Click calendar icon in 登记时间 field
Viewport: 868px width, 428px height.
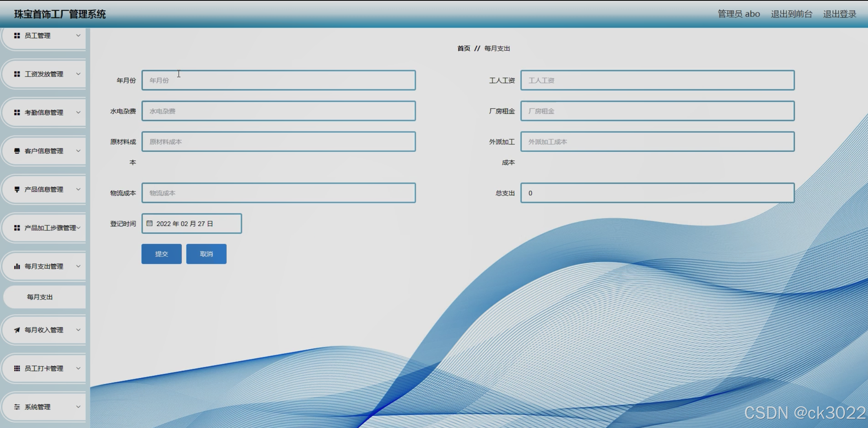149,223
